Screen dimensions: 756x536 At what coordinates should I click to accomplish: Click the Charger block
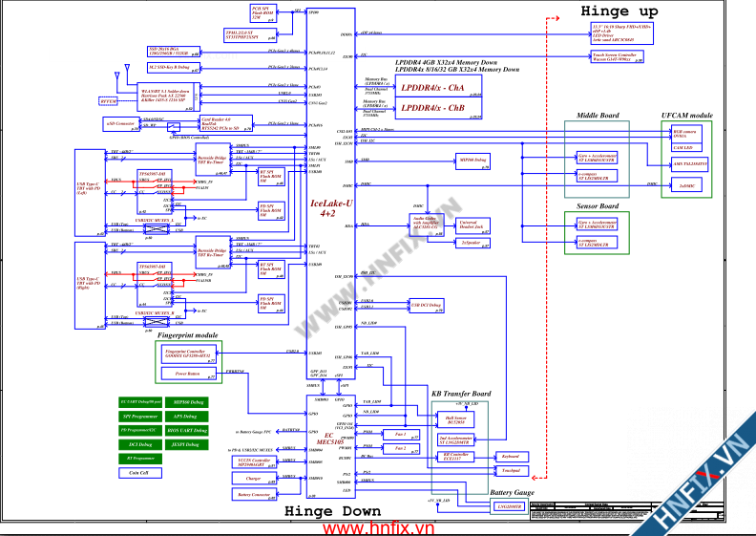click(253, 478)
